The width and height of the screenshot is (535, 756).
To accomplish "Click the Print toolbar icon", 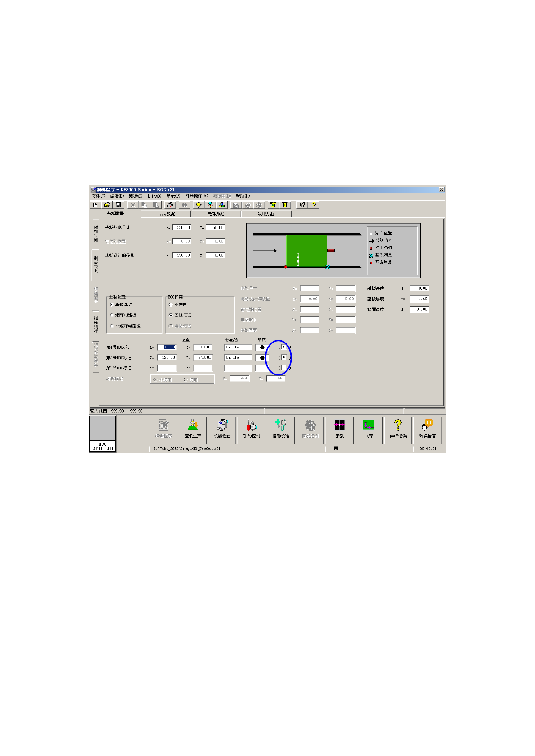I will point(170,205).
